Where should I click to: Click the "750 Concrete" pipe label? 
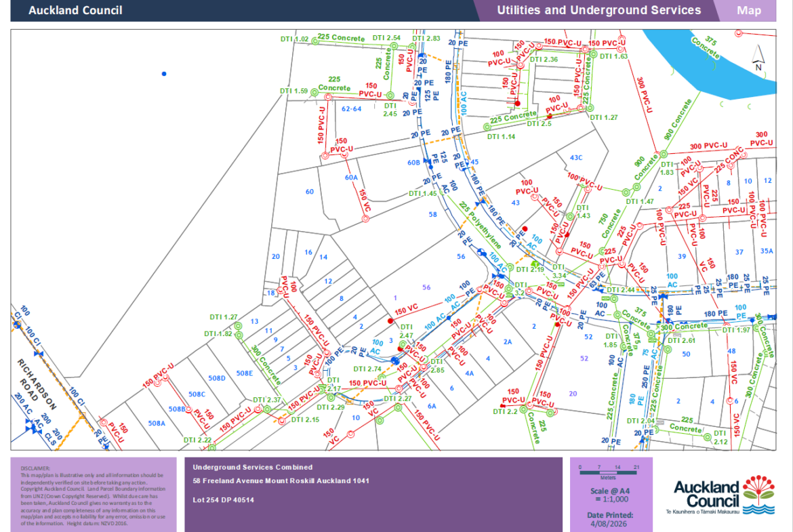(609, 224)
